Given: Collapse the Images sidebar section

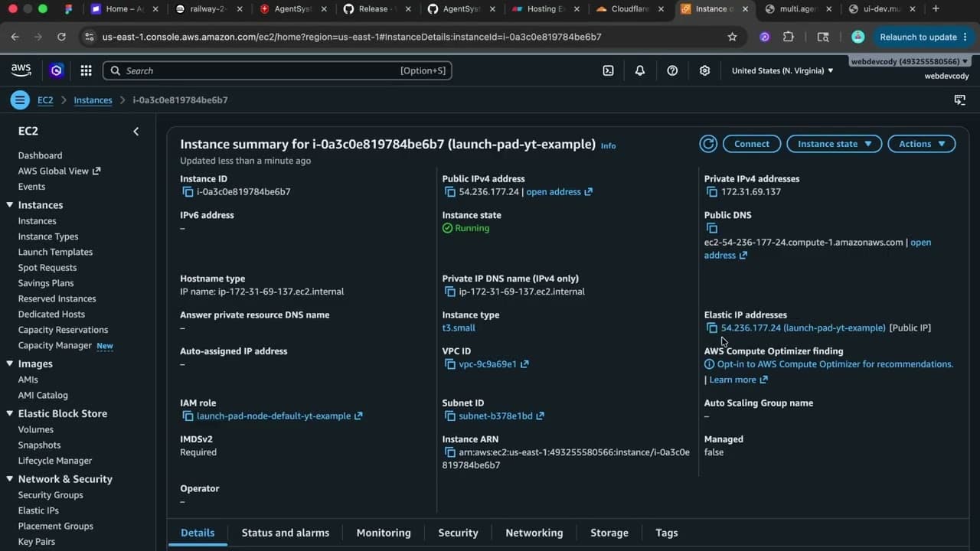Looking at the screenshot, I should click(x=10, y=364).
